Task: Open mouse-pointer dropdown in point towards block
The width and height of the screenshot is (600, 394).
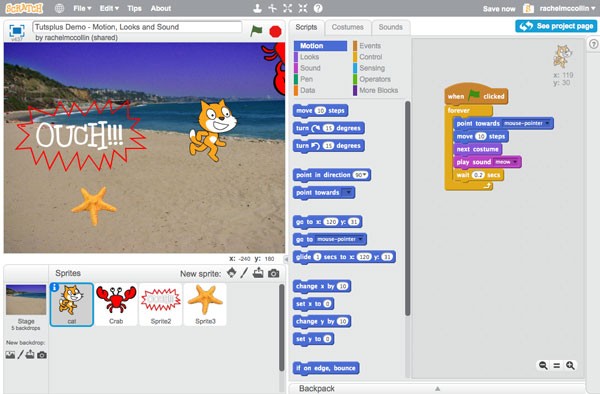Action: coord(527,123)
